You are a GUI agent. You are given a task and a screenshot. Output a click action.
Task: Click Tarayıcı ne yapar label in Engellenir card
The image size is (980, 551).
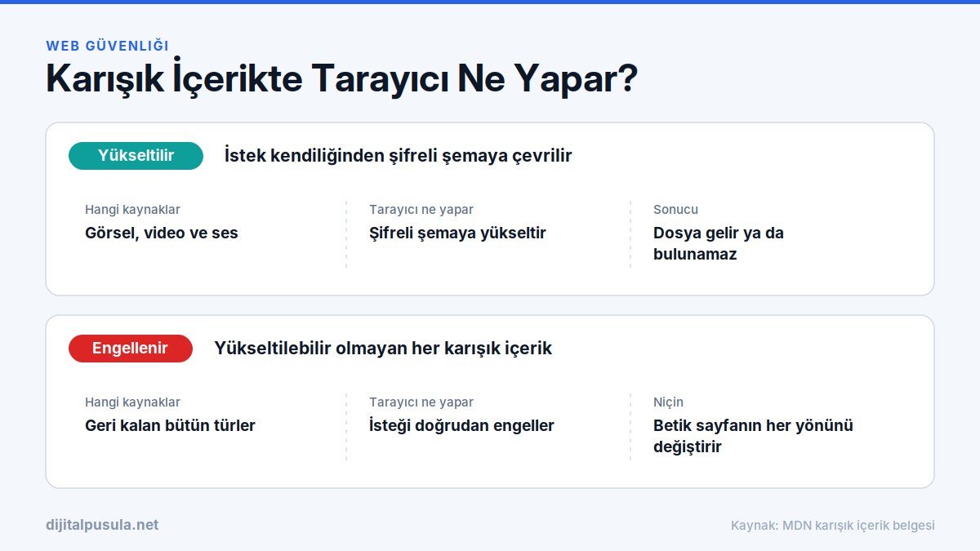click(421, 402)
